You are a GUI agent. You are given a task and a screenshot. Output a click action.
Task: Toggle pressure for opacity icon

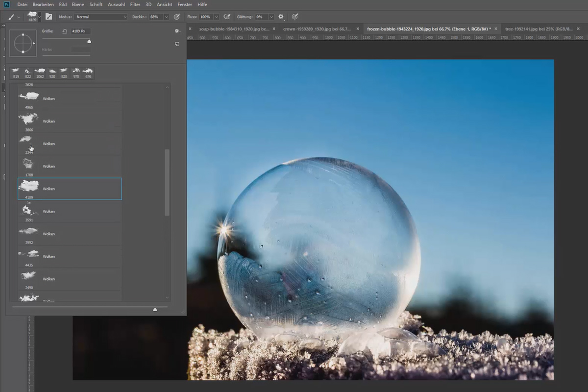coord(176,17)
